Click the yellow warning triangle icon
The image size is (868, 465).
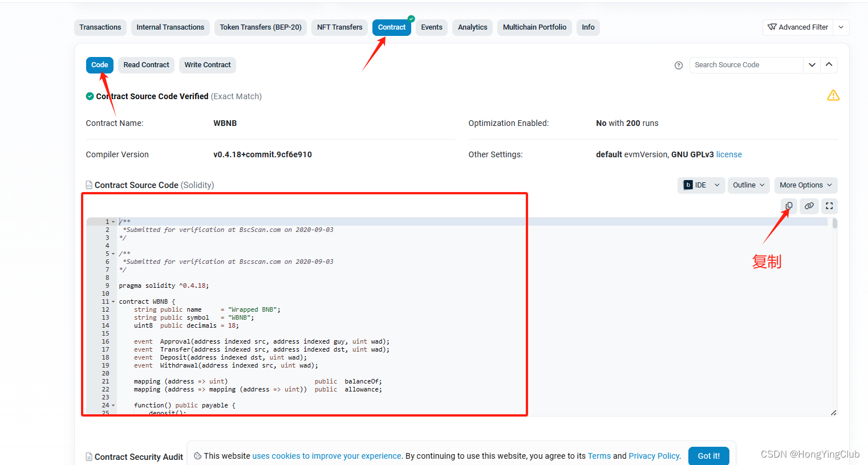tap(833, 95)
